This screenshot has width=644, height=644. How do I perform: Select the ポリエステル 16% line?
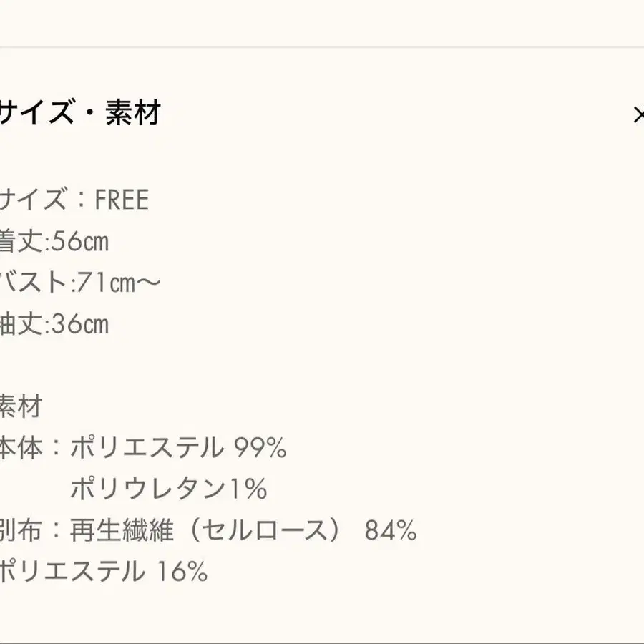(x=104, y=571)
